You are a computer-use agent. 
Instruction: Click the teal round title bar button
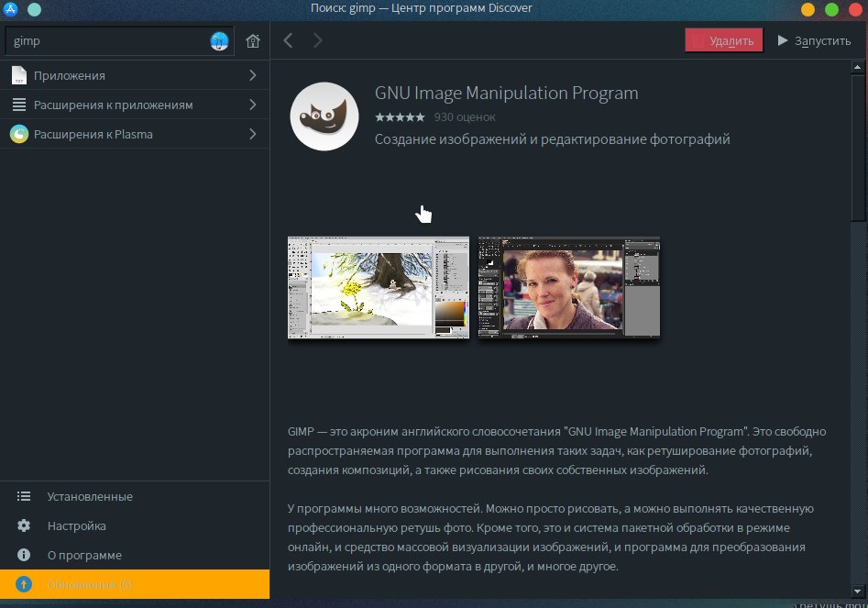click(x=34, y=9)
